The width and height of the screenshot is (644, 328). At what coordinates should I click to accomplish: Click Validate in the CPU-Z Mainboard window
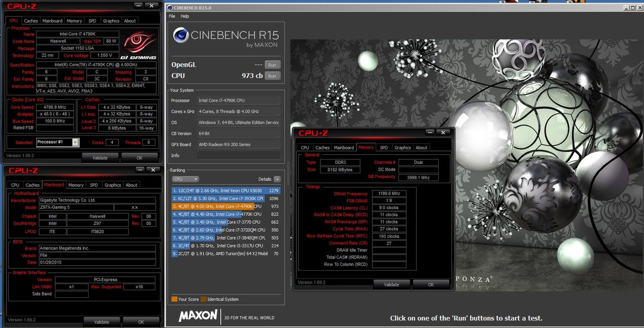(x=102, y=322)
